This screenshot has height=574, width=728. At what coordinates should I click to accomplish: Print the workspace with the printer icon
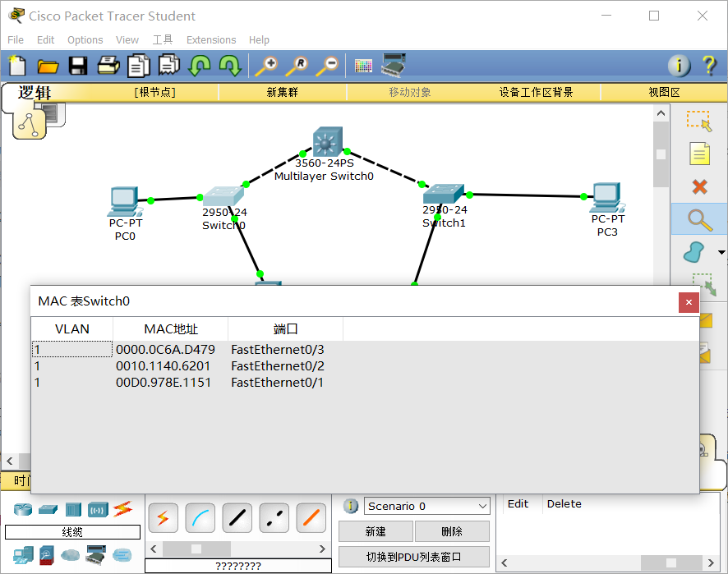click(108, 66)
